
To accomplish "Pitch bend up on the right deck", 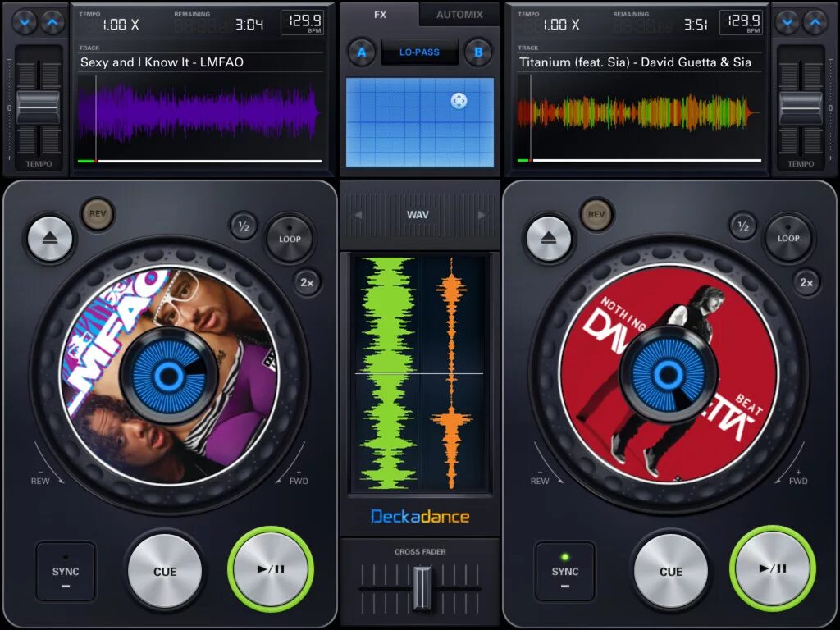I will click(815, 22).
